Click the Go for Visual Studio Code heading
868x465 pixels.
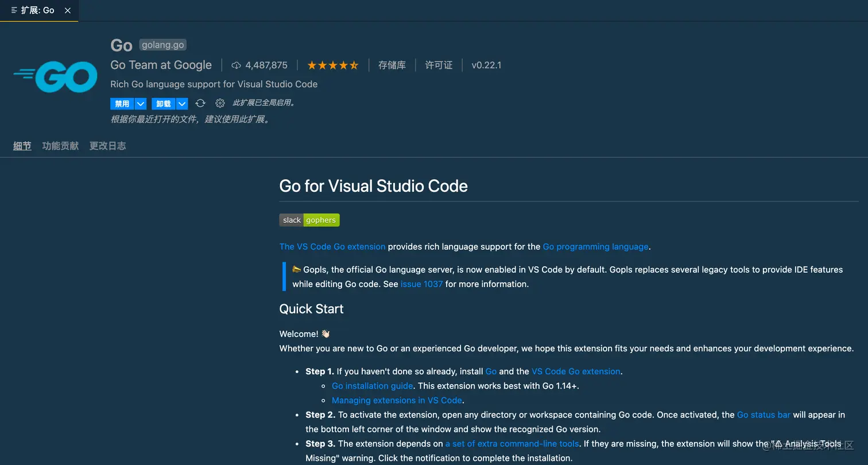point(374,186)
